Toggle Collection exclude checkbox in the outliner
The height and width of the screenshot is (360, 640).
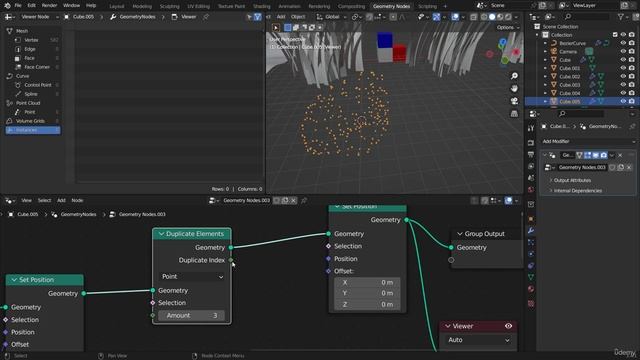point(615,35)
